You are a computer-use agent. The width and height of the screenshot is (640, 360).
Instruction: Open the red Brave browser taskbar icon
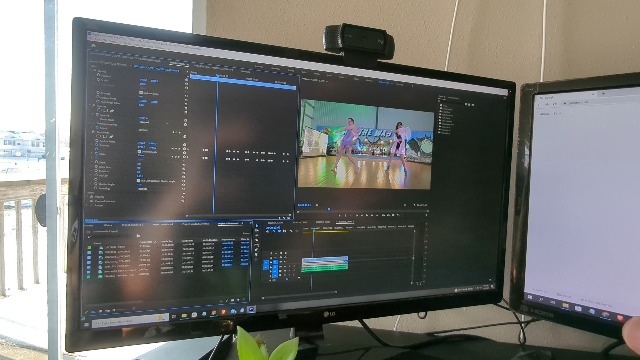pos(223,312)
